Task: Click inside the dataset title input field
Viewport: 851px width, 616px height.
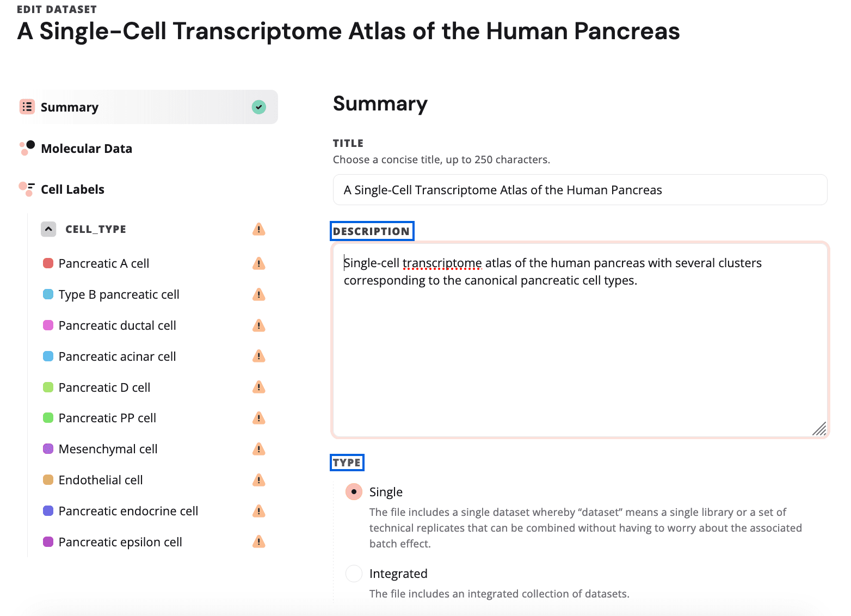Action: 579,190
